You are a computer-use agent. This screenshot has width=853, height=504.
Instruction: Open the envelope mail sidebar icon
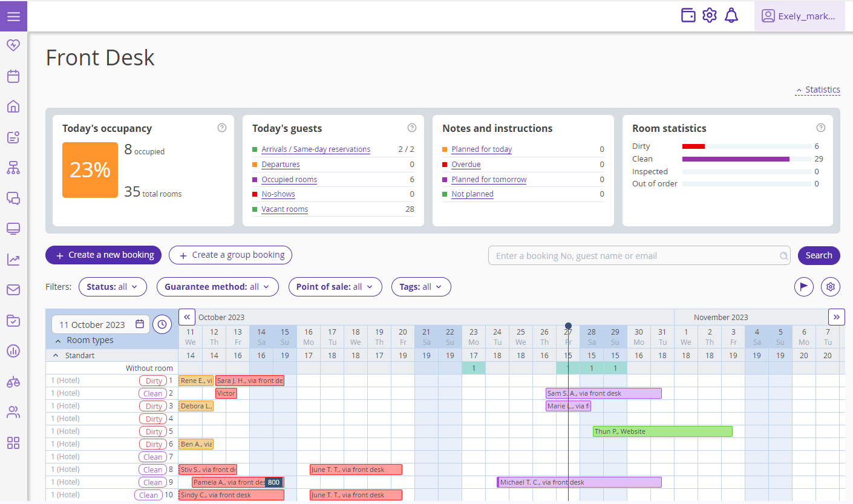13,290
